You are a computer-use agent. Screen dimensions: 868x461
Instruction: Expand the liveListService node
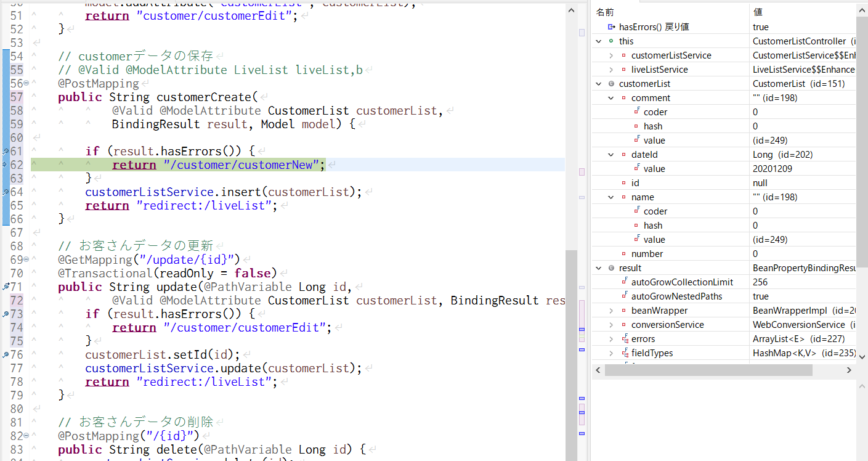coord(610,70)
